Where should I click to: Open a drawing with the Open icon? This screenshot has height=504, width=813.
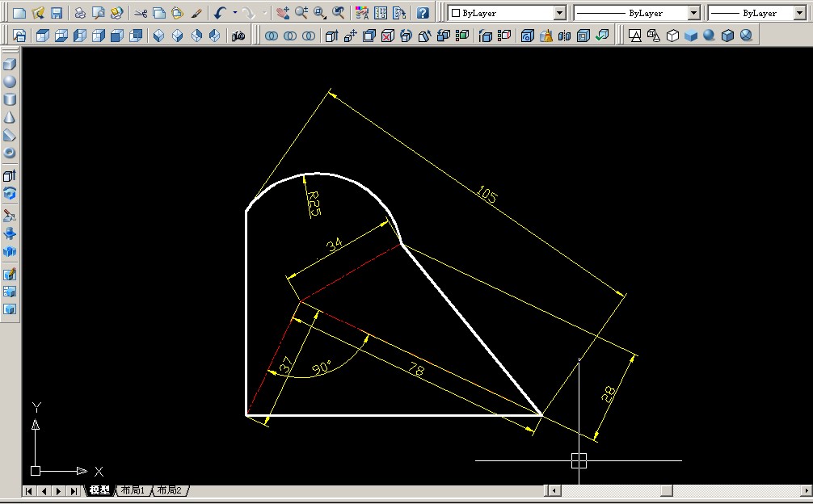click(x=38, y=13)
